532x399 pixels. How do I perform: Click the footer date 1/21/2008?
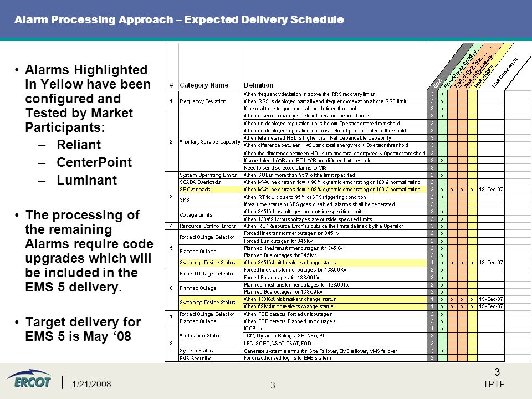point(91,384)
